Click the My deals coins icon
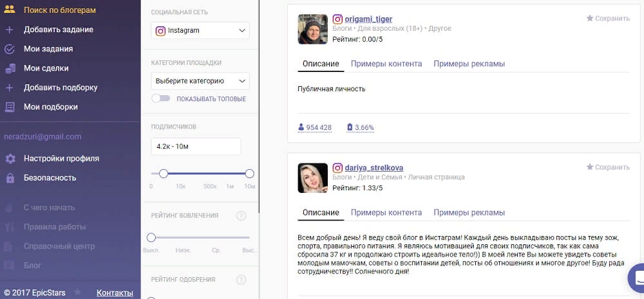The width and height of the screenshot is (644, 299). [10, 68]
